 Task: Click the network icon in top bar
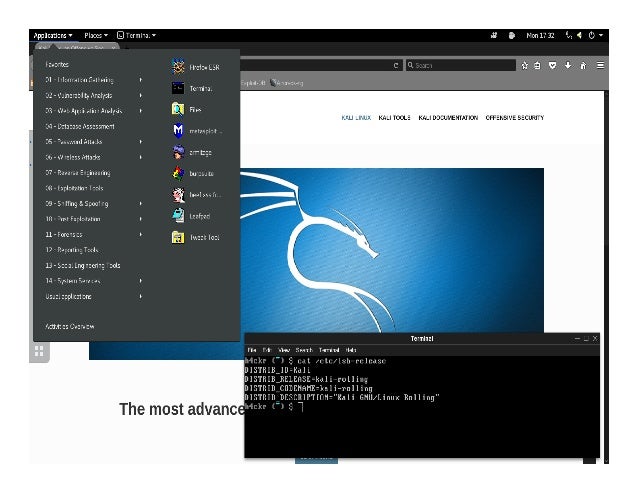point(569,35)
